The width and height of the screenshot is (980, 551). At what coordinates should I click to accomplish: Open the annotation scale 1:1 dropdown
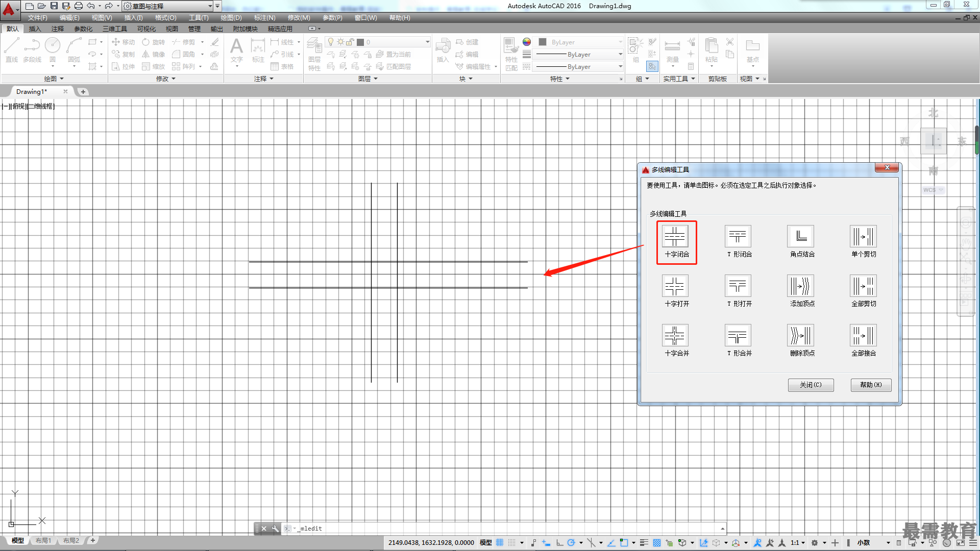(x=798, y=543)
